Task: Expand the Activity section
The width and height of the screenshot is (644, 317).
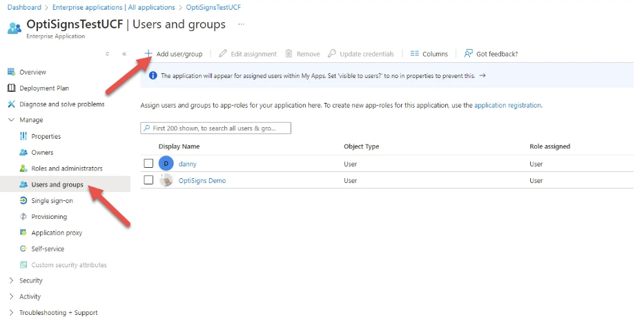Action: click(12, 296)
